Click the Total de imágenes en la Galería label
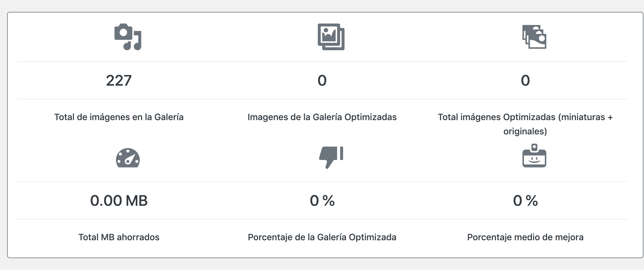 point(119,117)
